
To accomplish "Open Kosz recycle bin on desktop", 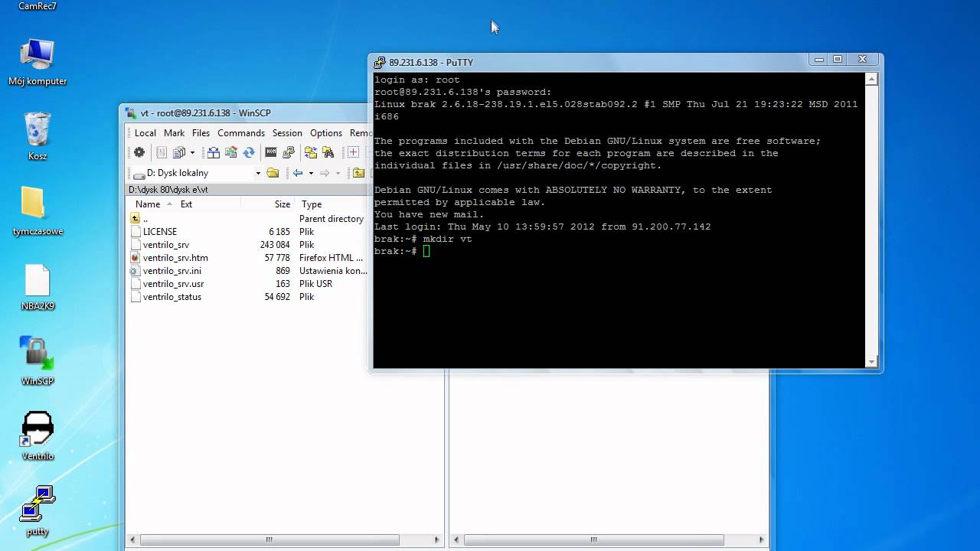I will coord(38,136).
